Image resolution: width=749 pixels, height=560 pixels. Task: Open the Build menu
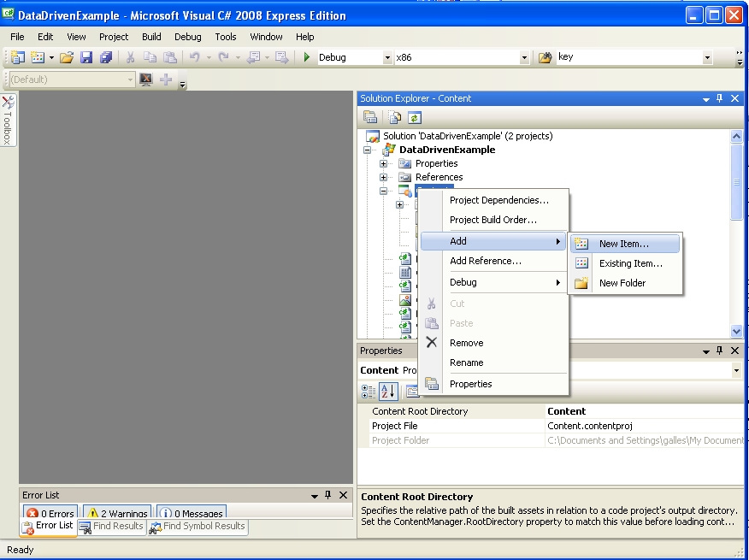pos(151,37)
